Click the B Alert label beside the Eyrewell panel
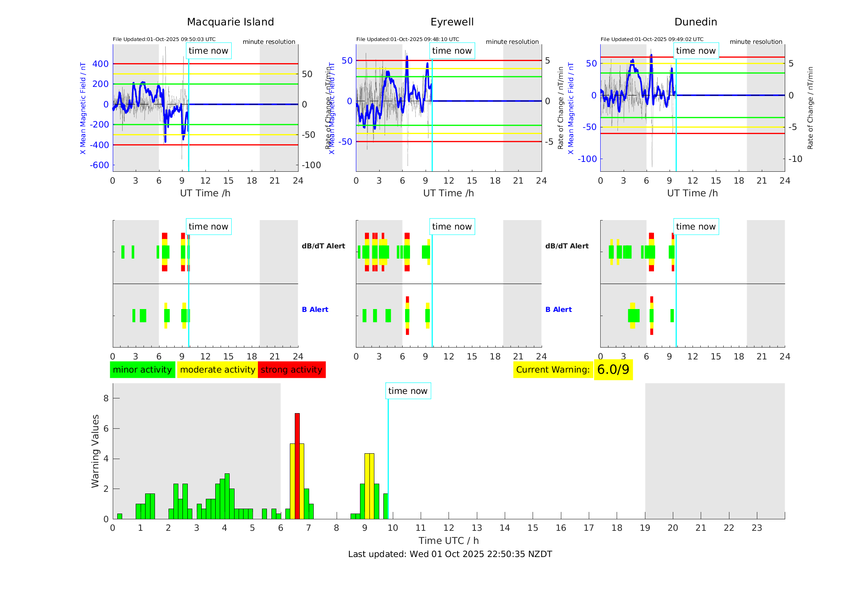 tap(558, 309)
